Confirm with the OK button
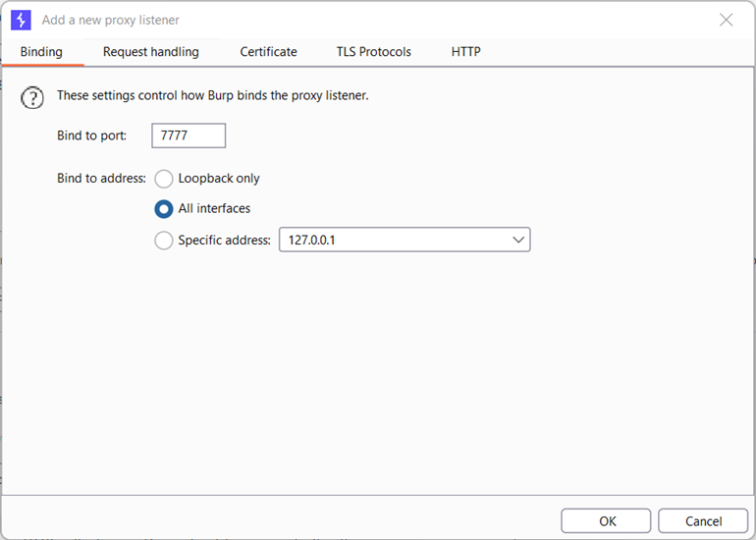Viewport: 756px width, 540px height. [x=606, y=521]
